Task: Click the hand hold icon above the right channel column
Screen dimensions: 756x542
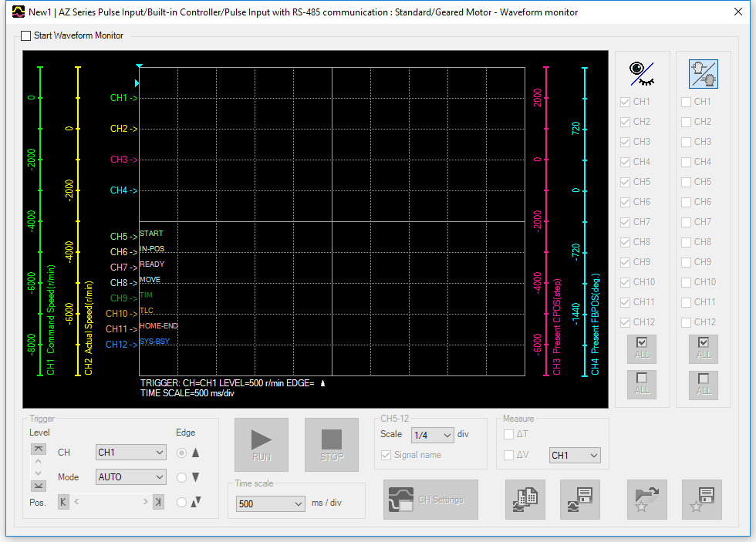Action: pos(703,73)
